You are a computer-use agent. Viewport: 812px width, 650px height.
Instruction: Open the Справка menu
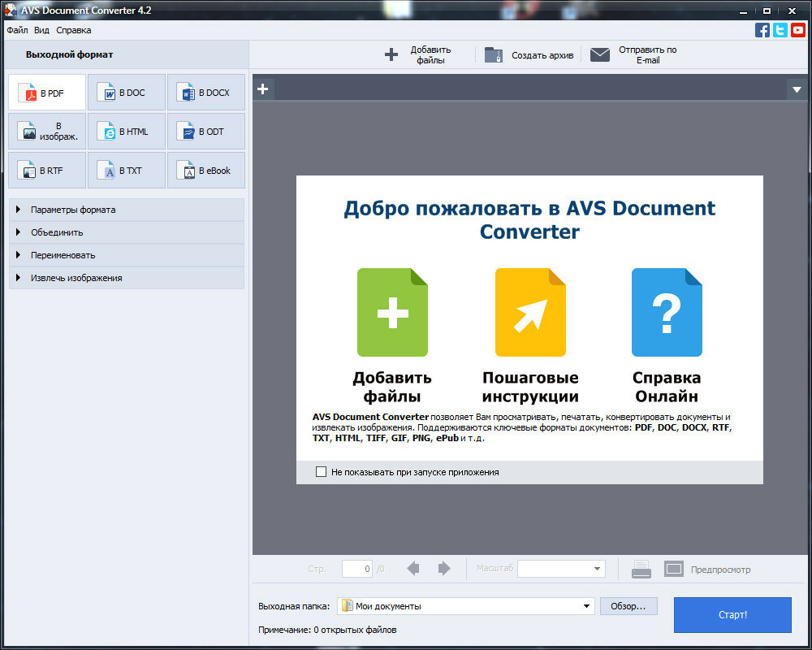point(74,30)
